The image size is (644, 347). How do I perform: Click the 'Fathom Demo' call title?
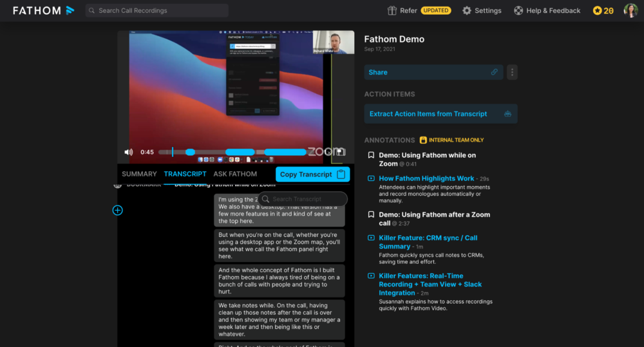tap(394, 39)
